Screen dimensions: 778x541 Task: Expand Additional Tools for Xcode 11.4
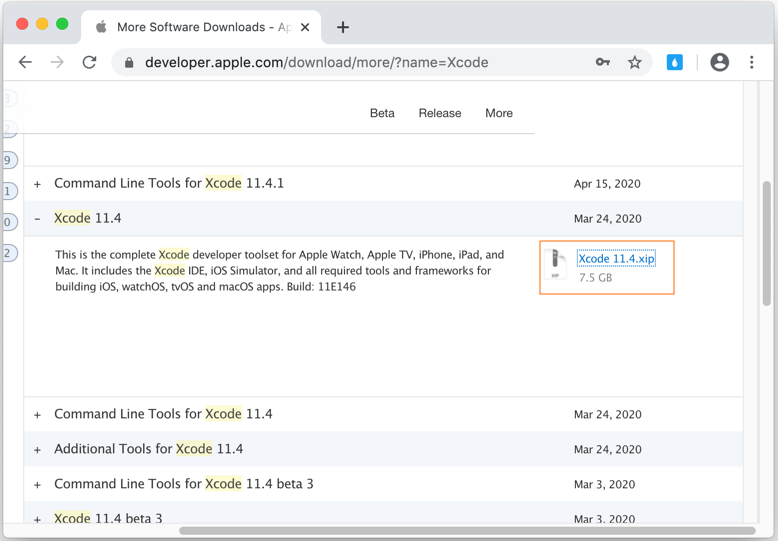pyautogui.click(x=37, y=450)
